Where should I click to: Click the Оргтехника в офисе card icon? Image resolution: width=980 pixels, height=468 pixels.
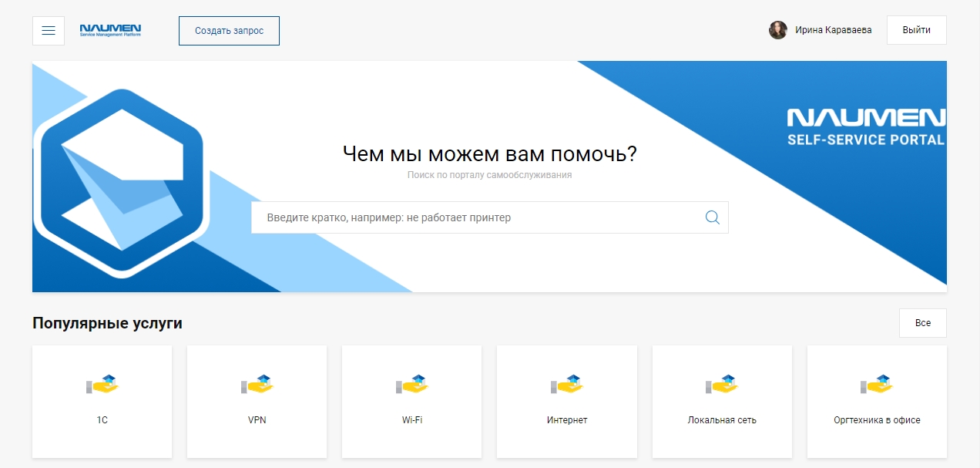pyautogui.click(x=877, y=384)
